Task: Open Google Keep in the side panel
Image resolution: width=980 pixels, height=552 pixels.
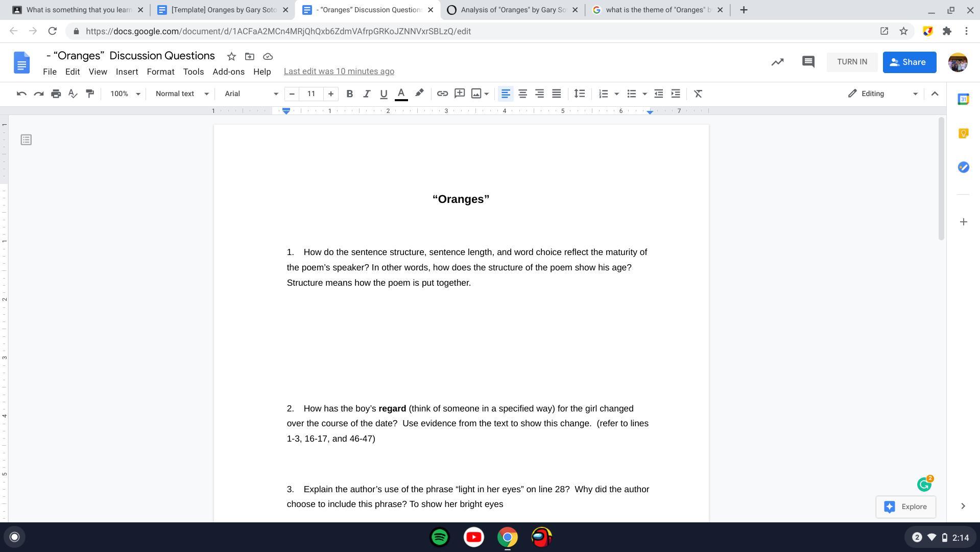Action: click(963, 133)
